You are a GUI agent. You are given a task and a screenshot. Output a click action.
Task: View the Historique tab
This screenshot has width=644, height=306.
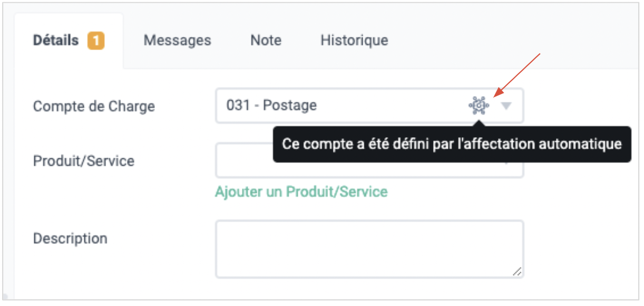point(354,41)
